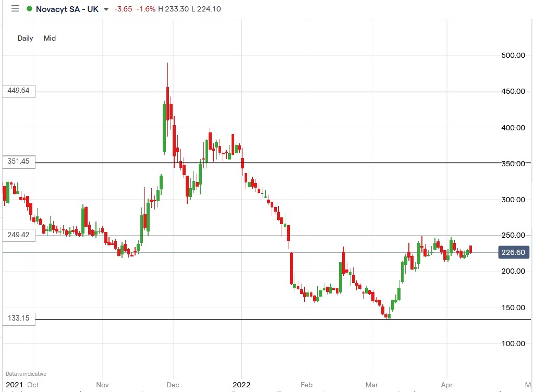Open the hamburger menu icon

coord(14,8)
